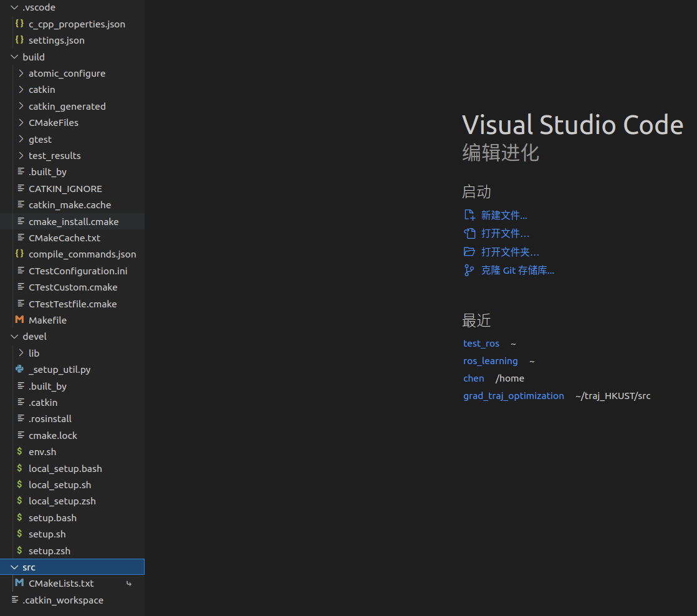Open recent project test_ros
This screenshot has height=616, width=697.
tap(481, 344)
